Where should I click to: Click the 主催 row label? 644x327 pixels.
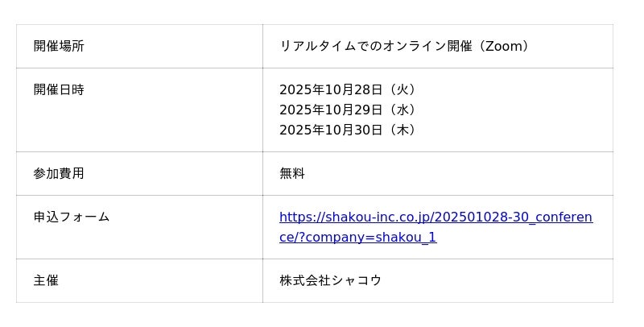[x=46, y=280]
